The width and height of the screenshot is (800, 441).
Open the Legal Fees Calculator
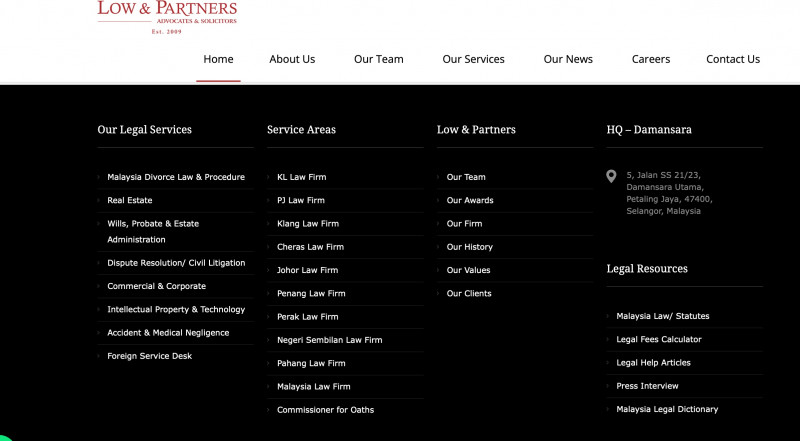coord(659,339)
